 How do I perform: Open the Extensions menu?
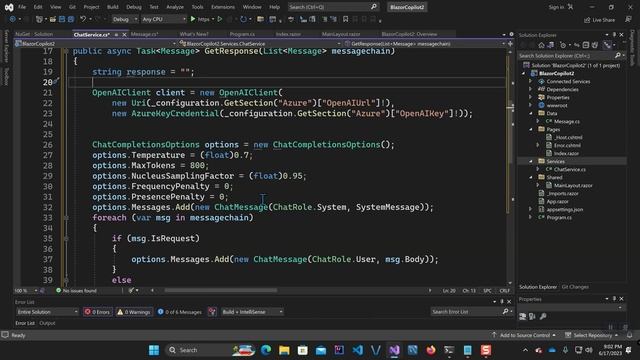click(223, 7)
